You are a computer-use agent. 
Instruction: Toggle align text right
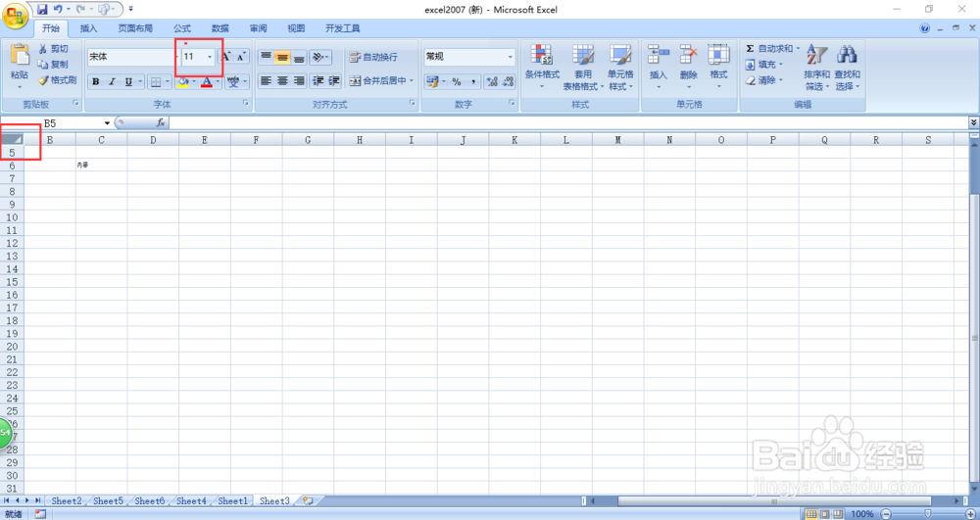pyautogui.click(x=299, y=81)
